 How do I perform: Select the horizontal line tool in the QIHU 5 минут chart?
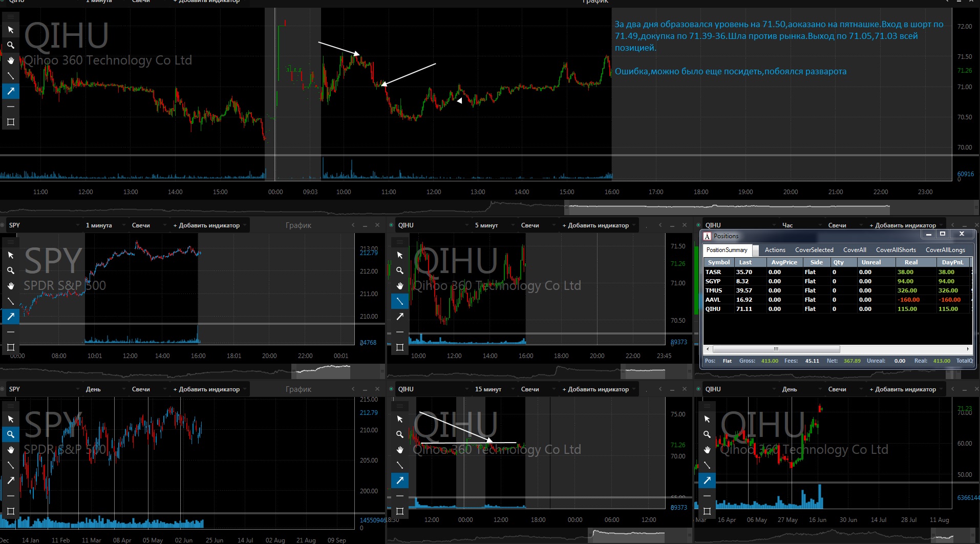tap(400, 332)
